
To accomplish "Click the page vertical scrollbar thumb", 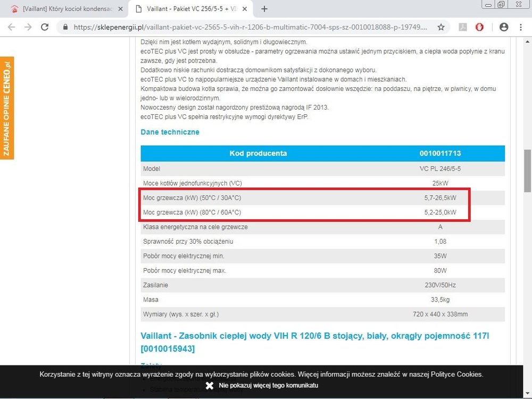I will point(527,170).
